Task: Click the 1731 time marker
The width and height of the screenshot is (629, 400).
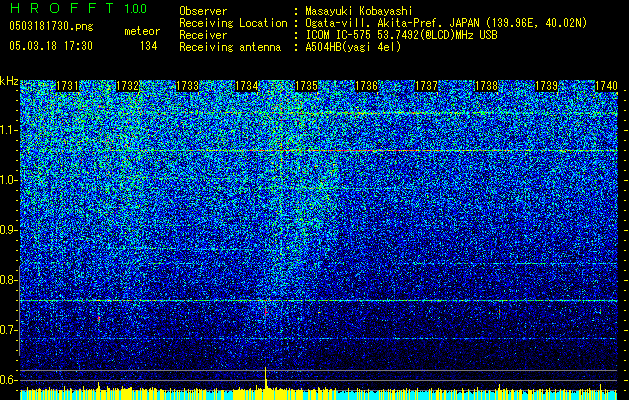Action: [x=67, y=86]
